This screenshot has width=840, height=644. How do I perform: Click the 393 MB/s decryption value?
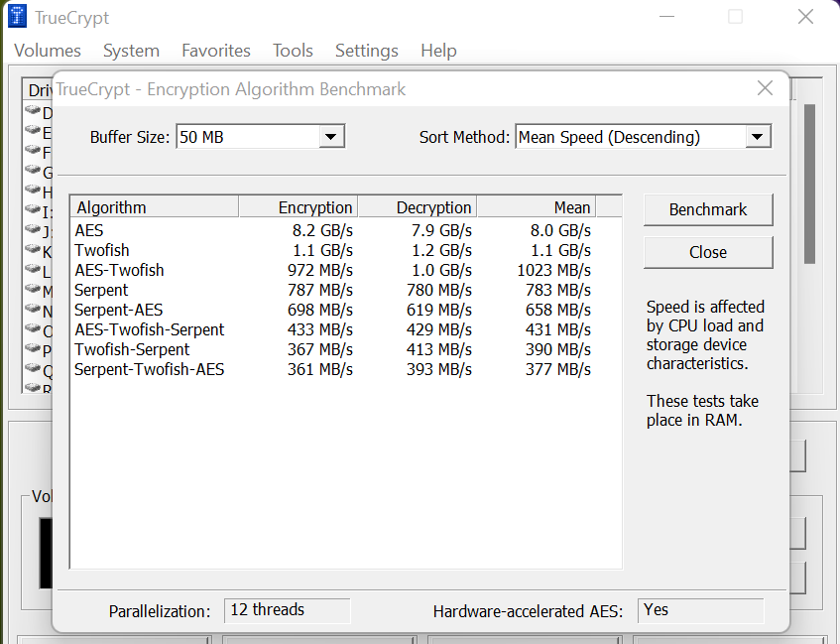click(x=438, y=369)
